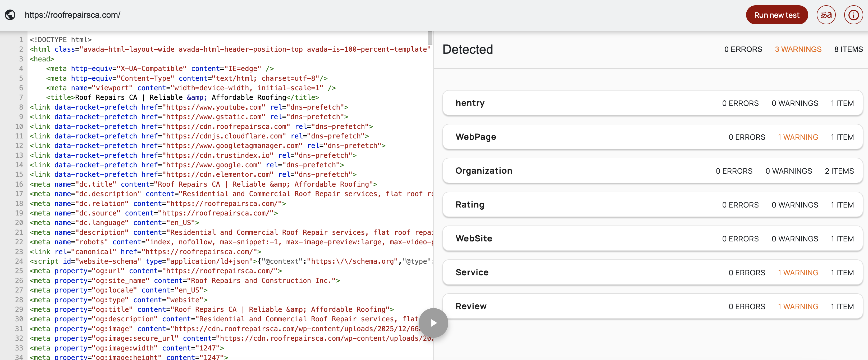Image resolution: width=868 pixels, height=360 pixels.
Task: Click the URL address field
Action: pyautogui.click(x=72, y=15)
